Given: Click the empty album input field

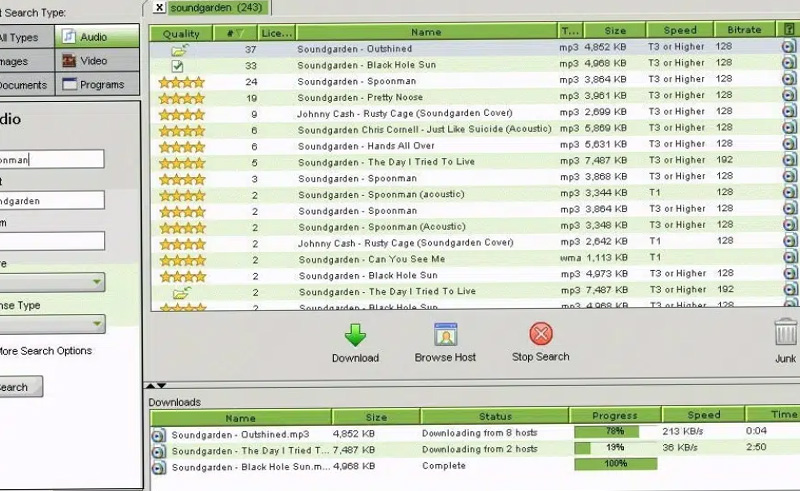Looking at the screenshot, I should (51, 241).
